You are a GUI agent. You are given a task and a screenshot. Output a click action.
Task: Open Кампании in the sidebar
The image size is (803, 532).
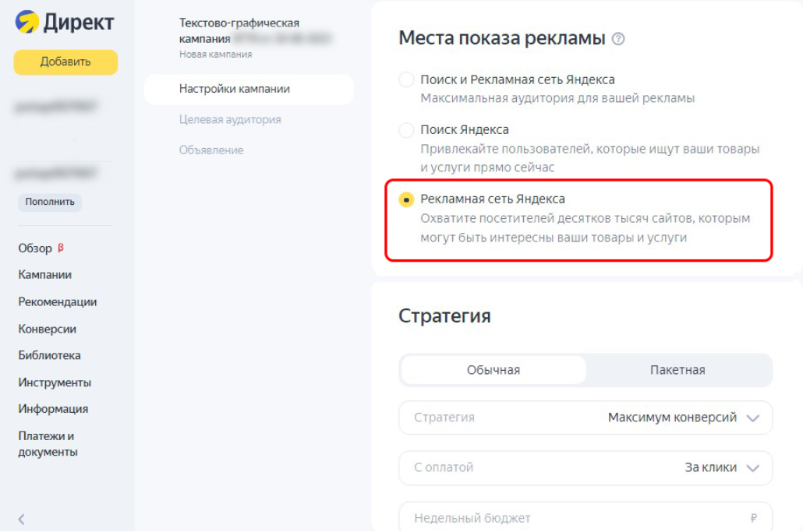click(x=45, y=275)
